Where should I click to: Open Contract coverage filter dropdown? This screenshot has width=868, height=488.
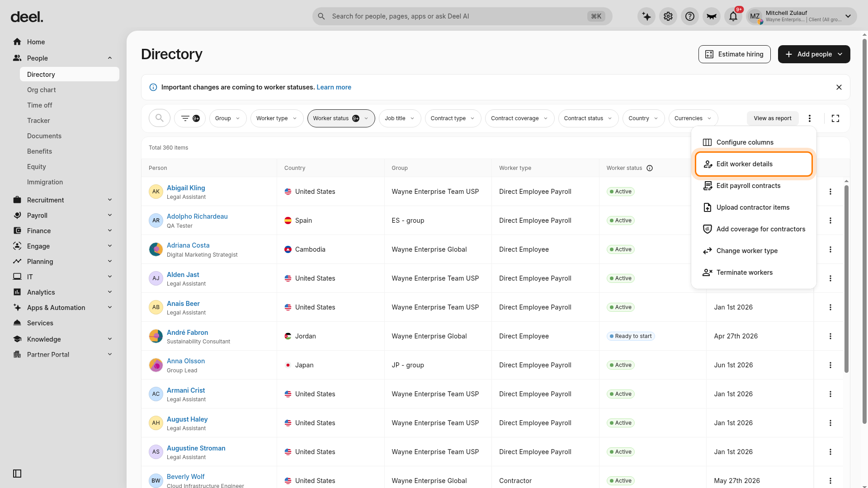(520, 118)
